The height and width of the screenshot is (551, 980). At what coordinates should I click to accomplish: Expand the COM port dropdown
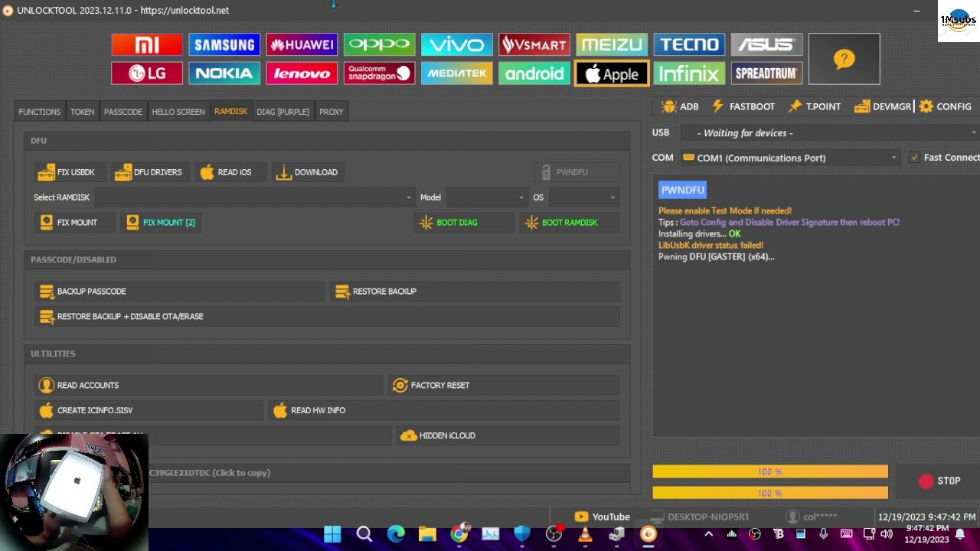pyautogui.click(x=790, y=158)
